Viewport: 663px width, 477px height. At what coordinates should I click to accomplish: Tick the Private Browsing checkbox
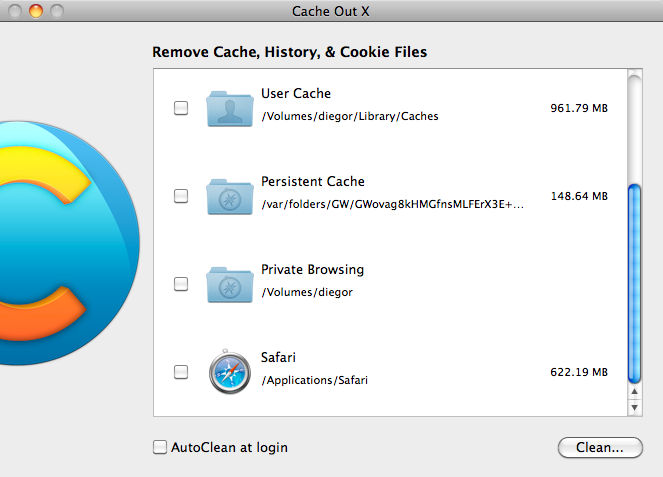pos(181,284)
